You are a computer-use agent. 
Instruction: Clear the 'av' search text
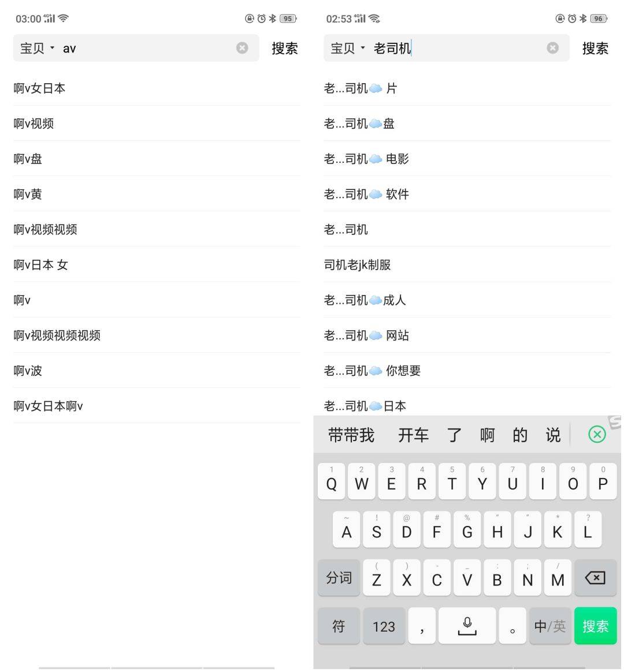coord(242,48)
